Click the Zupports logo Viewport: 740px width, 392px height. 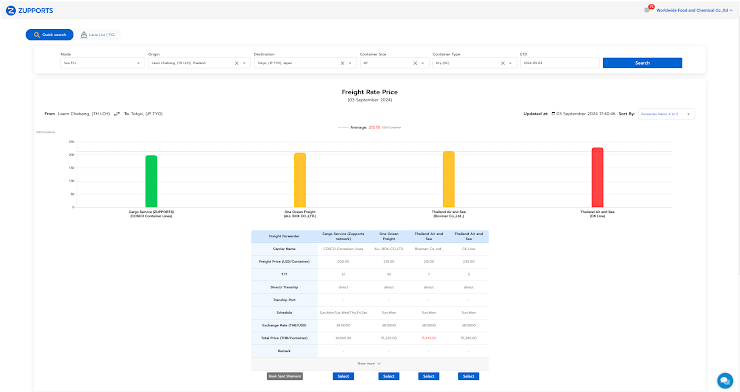(29, 10)
